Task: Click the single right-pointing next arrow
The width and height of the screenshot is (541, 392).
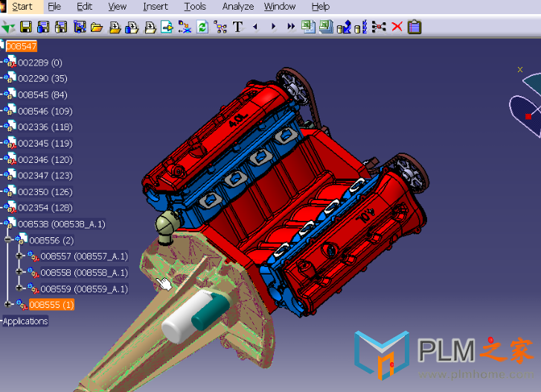Action: [273, 26]
